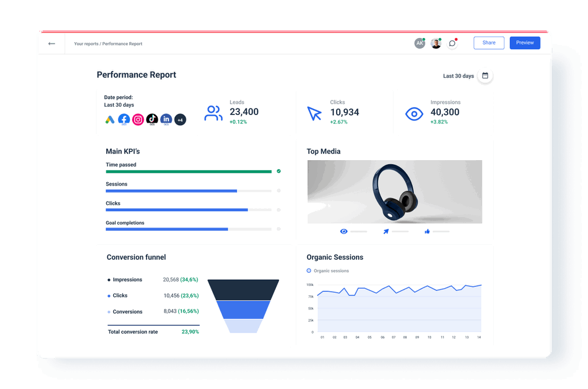
Task: Click the green checkmark on Time passed
Action: pos(279,171)
